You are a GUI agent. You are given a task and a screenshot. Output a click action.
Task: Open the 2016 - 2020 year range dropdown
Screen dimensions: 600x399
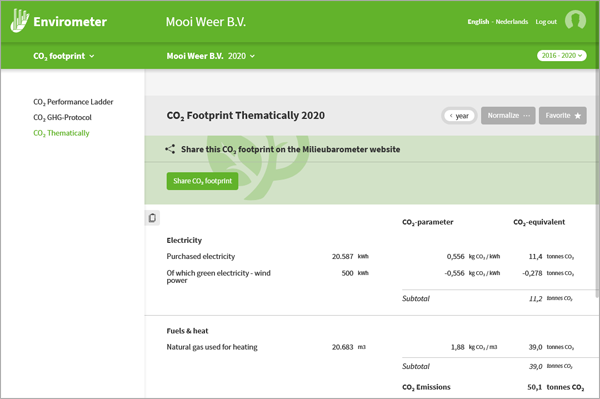[561, 56]
